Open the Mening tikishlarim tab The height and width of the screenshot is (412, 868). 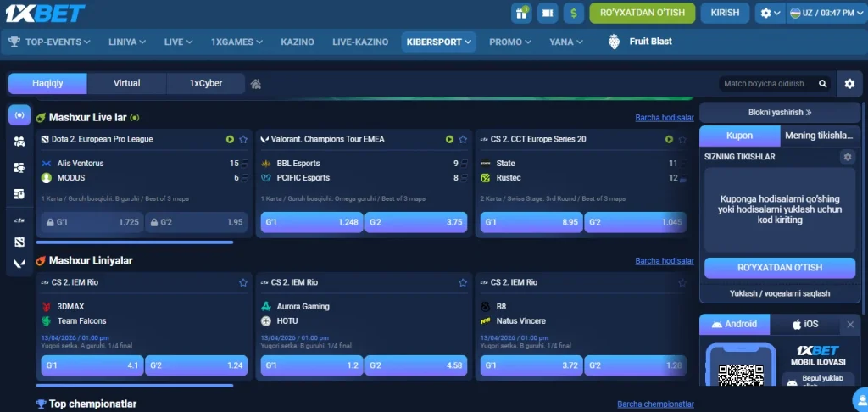click(x=818, y=136)
